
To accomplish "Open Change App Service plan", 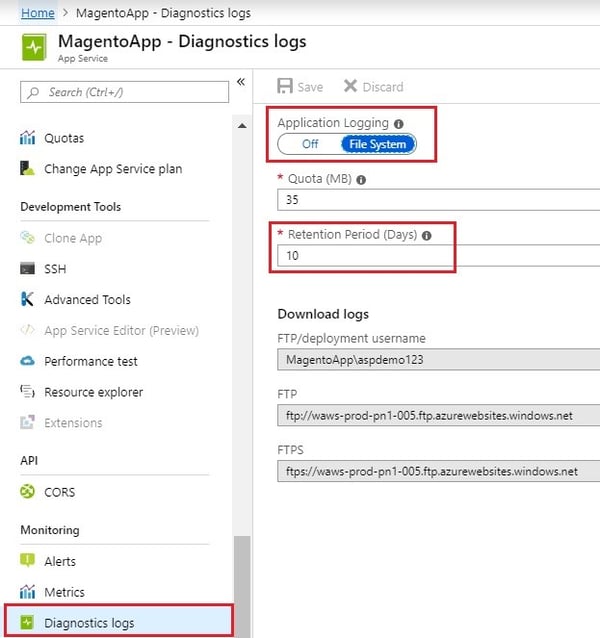I will click(115, 168).
